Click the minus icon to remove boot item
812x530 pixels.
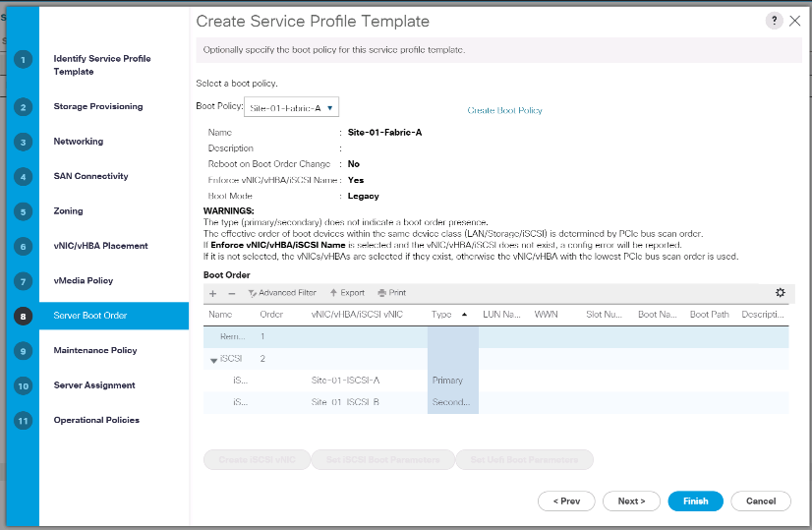click(232, 293)
